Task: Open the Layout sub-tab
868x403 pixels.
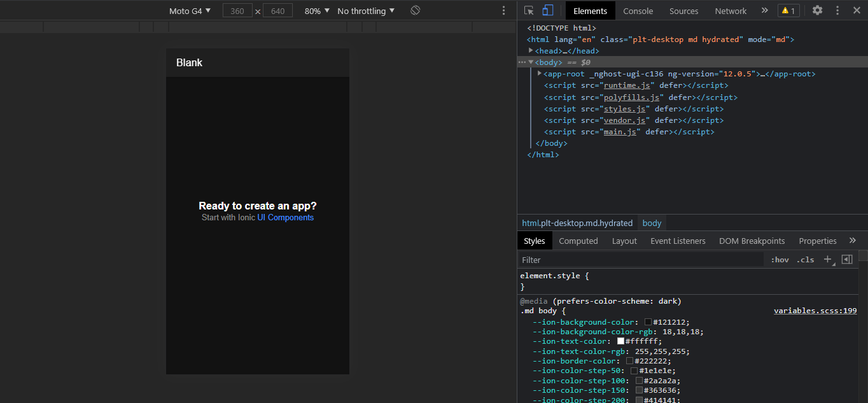Action: click(x=624, y=241)
